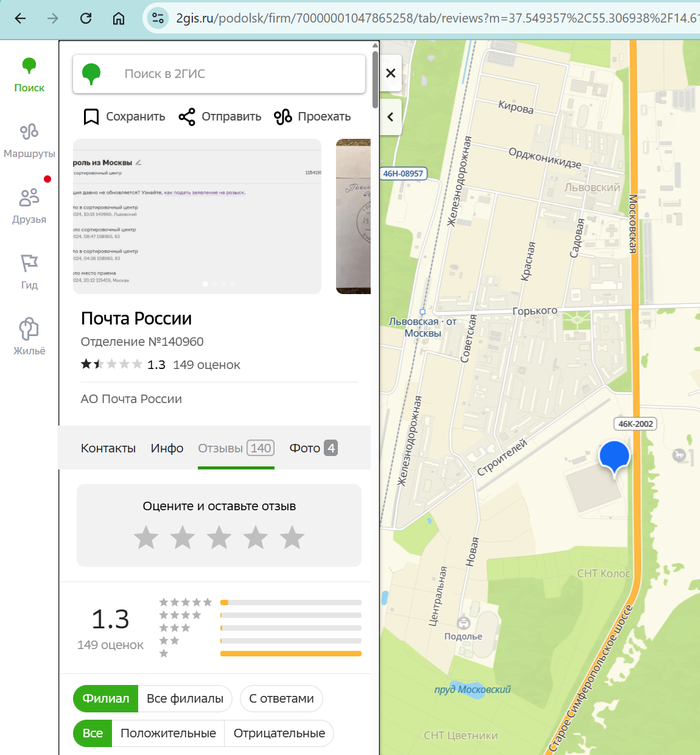Click the Сохранить label text
700x755 pixels.
[x=135, y=117]
